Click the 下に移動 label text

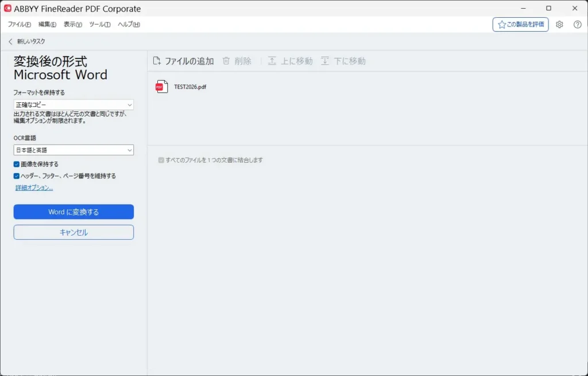pyautogui.click(x=350, y=61)
